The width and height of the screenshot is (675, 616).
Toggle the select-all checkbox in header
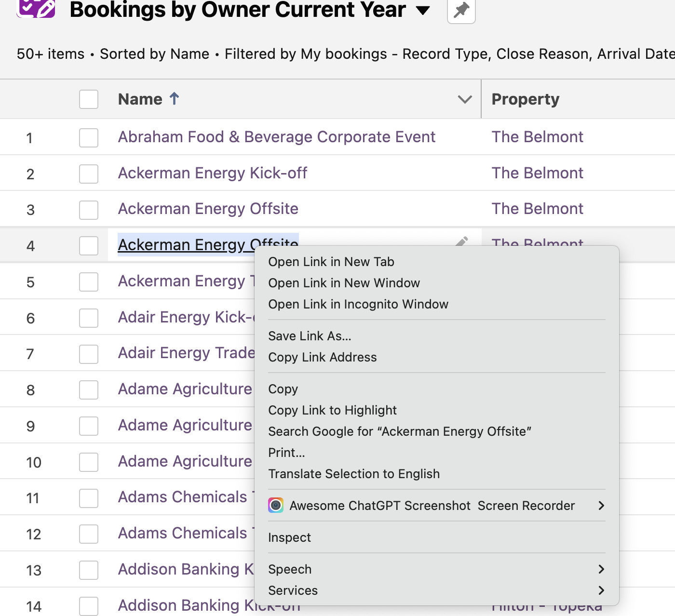89,99
